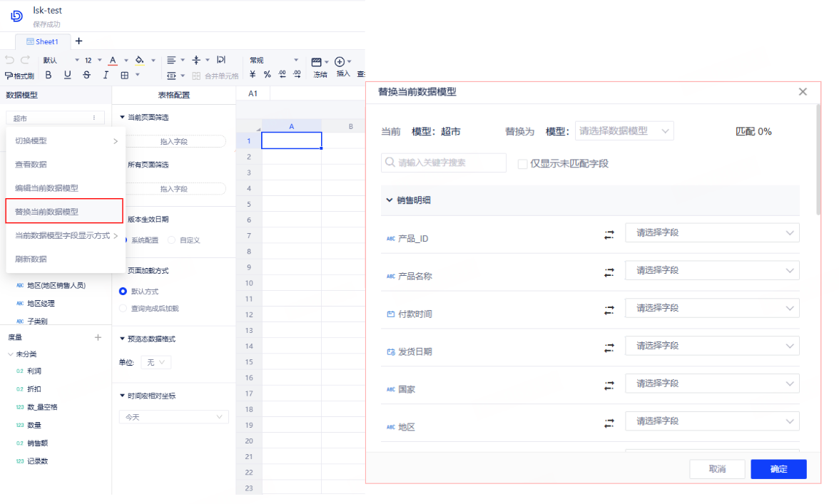Choose 替换当前数据模型 from the menu

[64, 212]
